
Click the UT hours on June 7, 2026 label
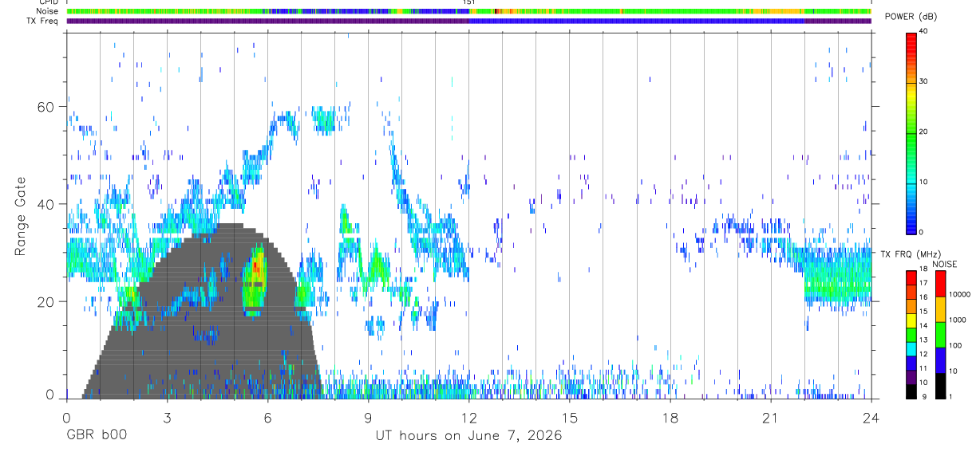[x=468, y=436]
